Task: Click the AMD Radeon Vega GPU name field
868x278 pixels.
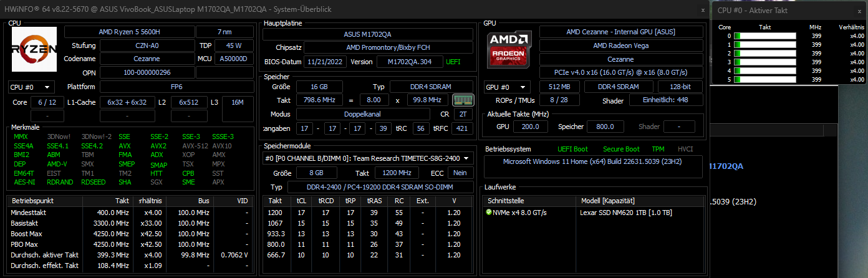Action: (621, 46)
